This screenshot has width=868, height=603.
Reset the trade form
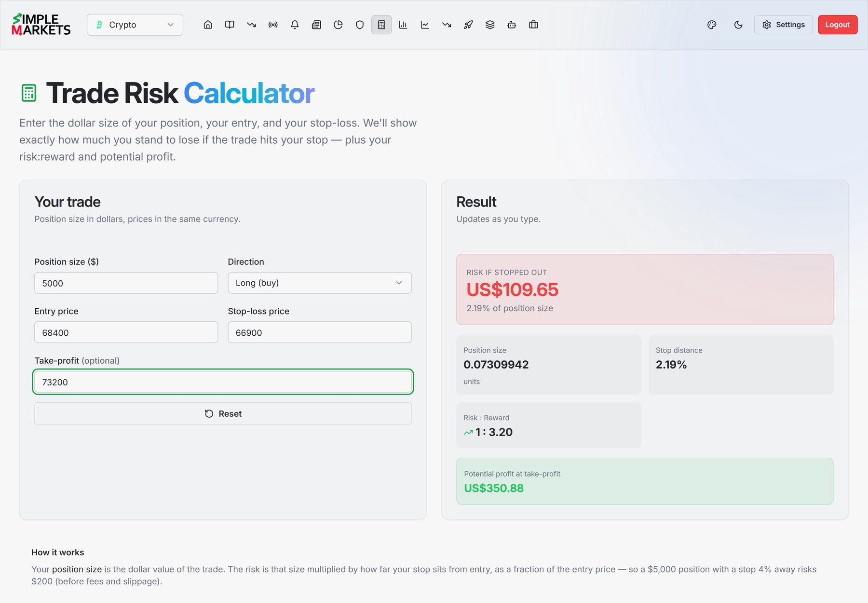click(x=223, y=414)
